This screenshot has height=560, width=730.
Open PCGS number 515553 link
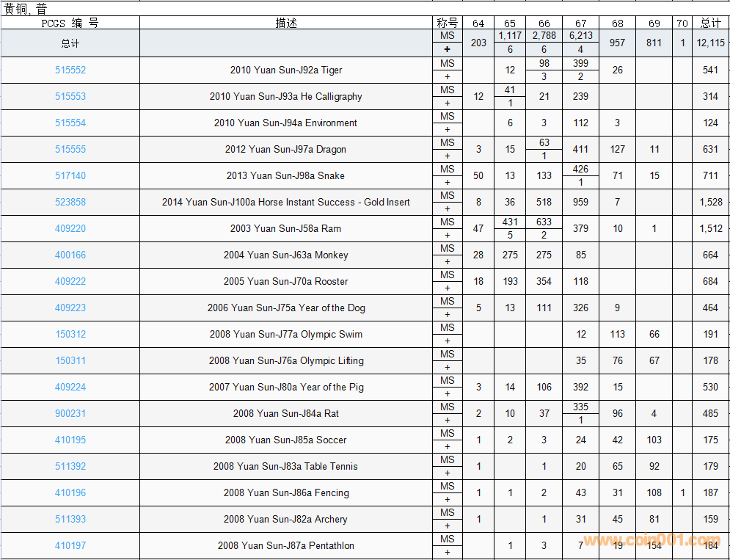coord(70,97)
